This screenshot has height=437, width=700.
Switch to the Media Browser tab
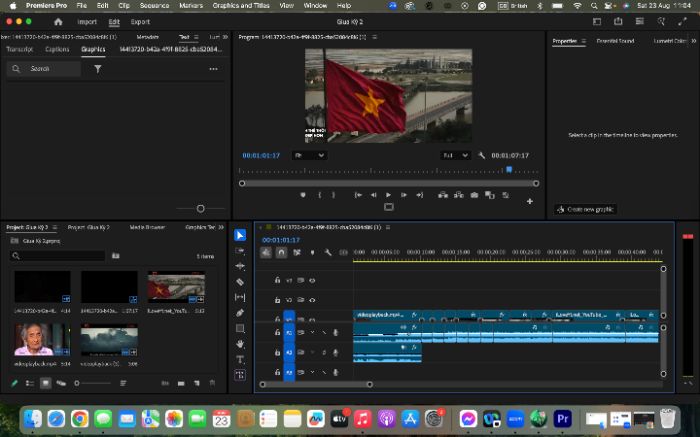(x=147, y=227)
